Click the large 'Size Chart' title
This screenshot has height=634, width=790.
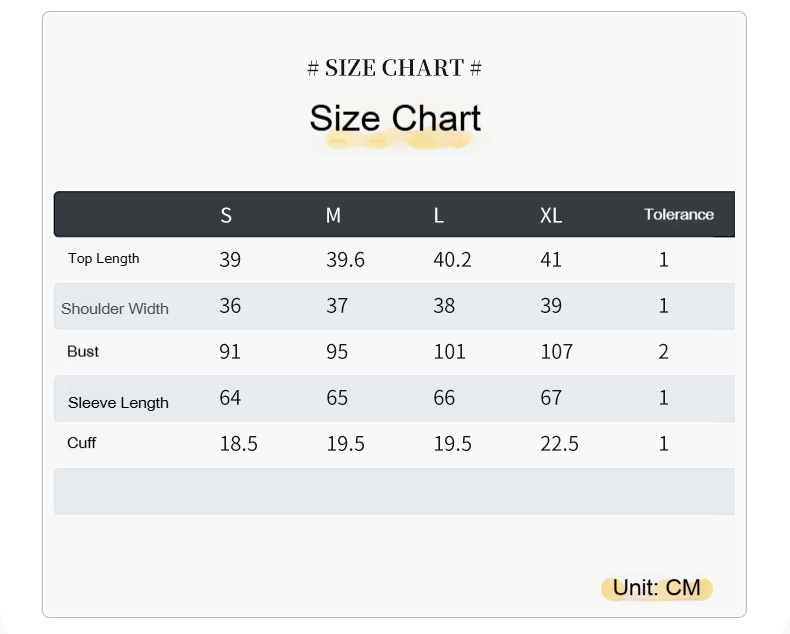point(395,118)
